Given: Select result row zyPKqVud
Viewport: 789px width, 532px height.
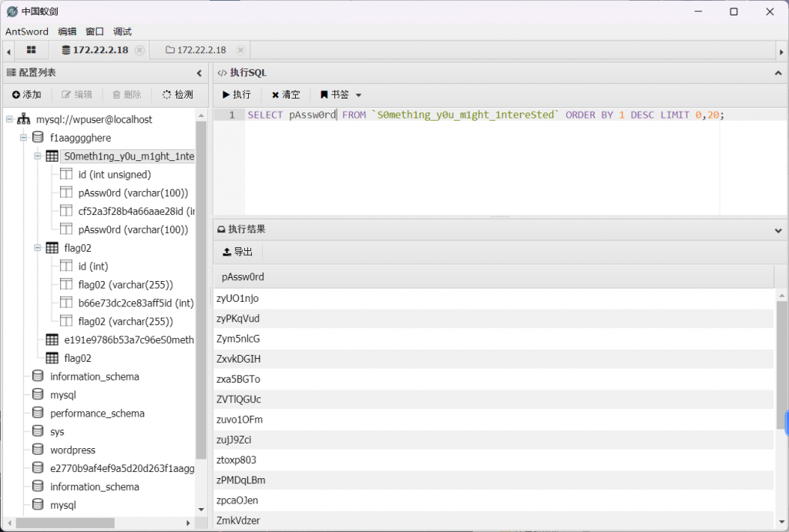Looking at the screenshot, I should 494,318.
